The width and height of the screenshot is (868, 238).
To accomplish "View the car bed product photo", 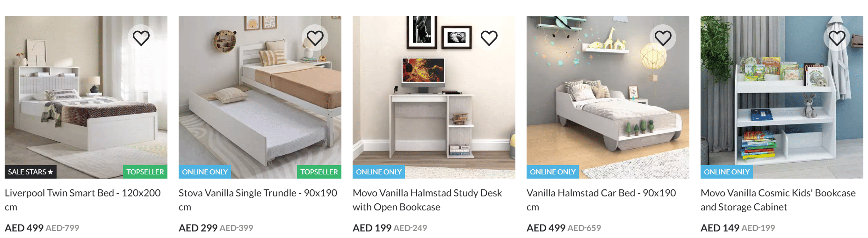I will [608, 97].
